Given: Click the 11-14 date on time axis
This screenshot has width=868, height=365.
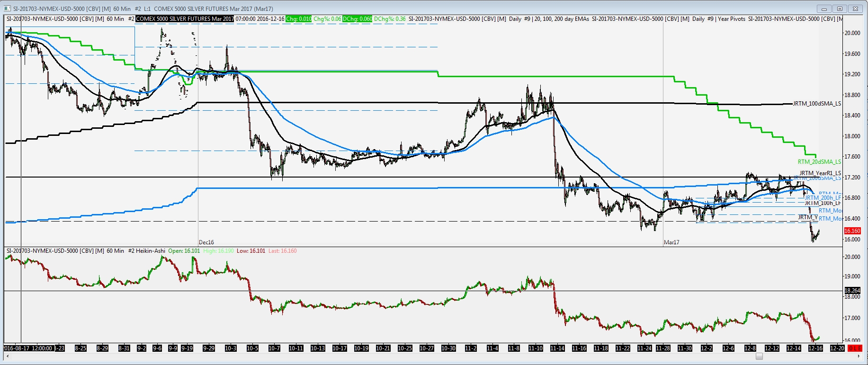Looking at the screenshot, I should click(x=557, y=348).
